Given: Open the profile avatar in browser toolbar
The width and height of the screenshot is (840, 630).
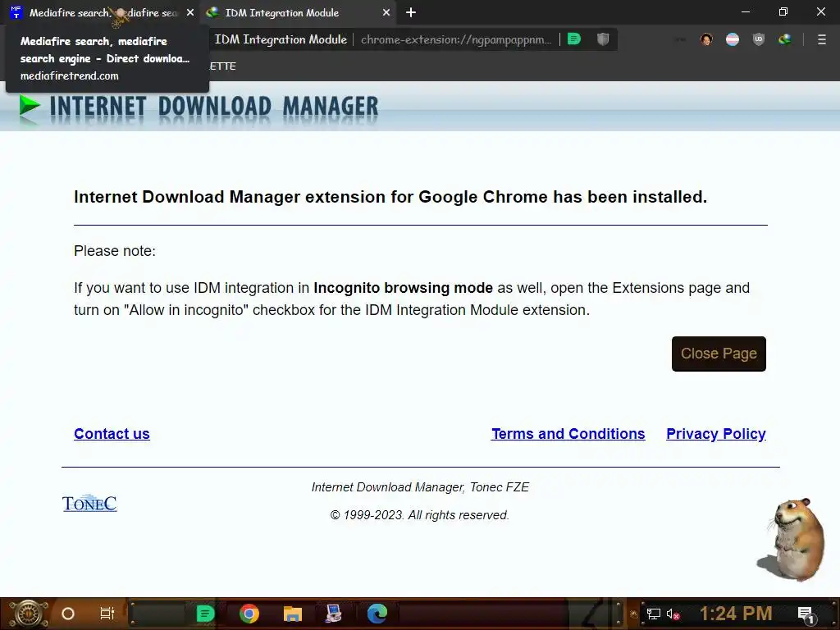Looking at the screenshot, I should tap(706, 39).
